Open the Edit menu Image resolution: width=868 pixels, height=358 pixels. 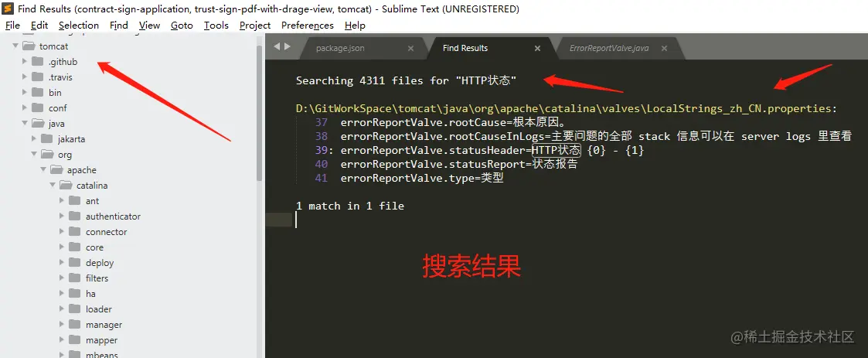(39, 26)
